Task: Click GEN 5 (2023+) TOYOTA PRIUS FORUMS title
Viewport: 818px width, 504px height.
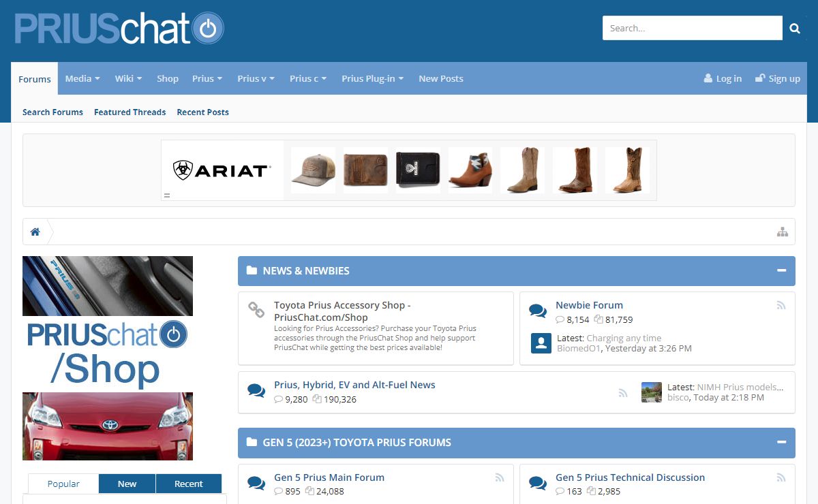Action: [x=357, y=442]
